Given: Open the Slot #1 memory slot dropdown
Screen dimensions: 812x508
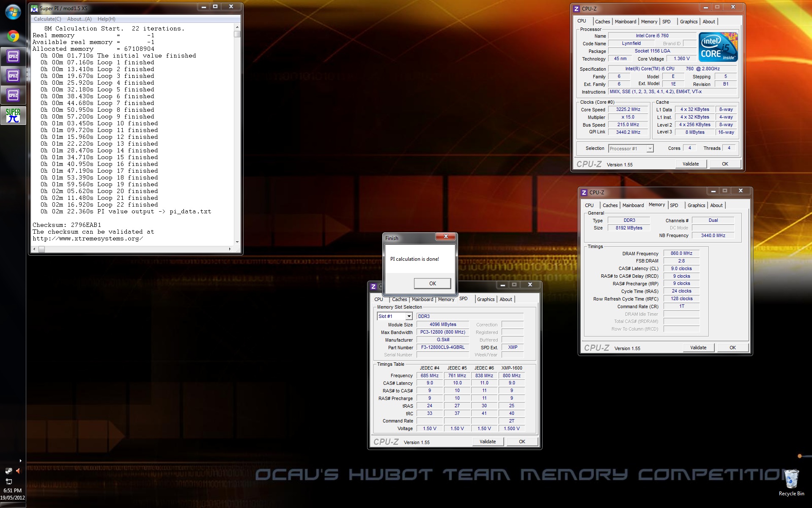Looking at the screenshot, I should click(x=394, y=316).
